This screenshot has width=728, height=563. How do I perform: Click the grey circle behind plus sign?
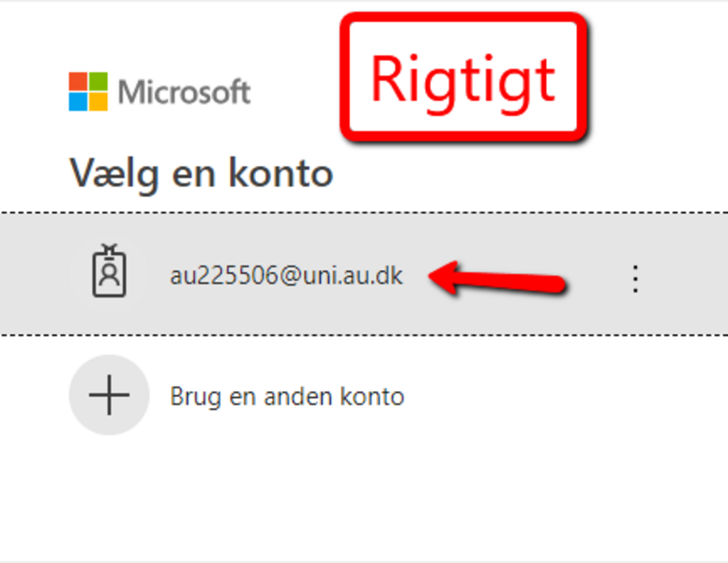click(x=109, y=395)
